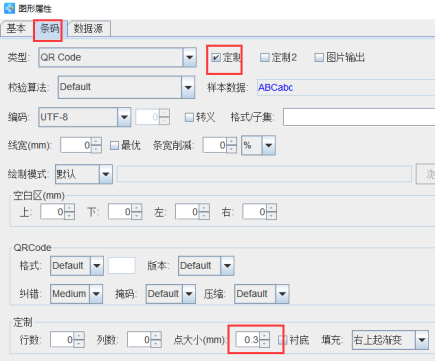Increase 线宽 value with stepper up

click(x=96, y=141)
